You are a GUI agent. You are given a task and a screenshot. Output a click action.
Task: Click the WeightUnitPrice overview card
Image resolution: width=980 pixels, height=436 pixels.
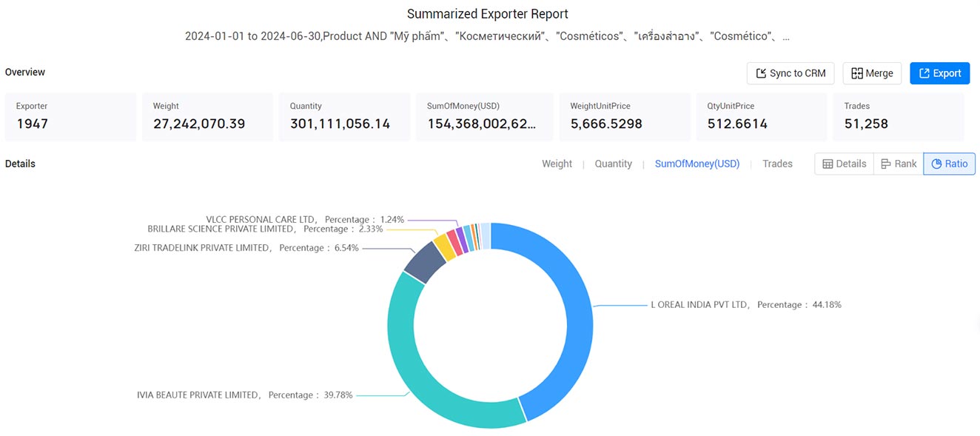[625, 117]
